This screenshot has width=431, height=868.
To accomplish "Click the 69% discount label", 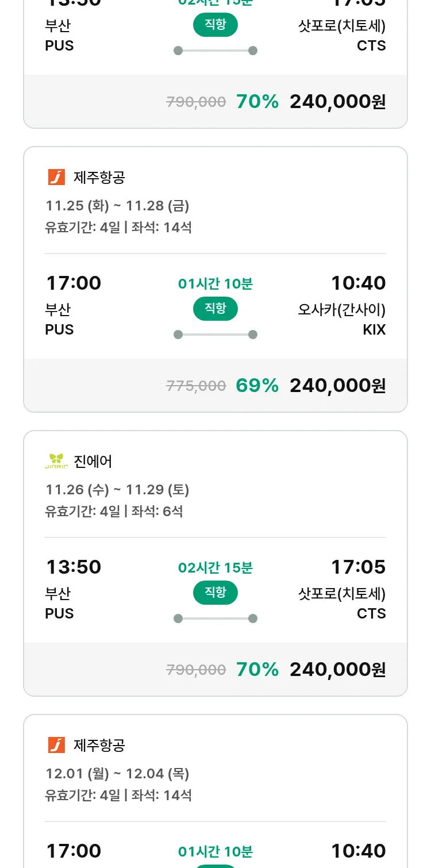I will click(x=257, y=385).
